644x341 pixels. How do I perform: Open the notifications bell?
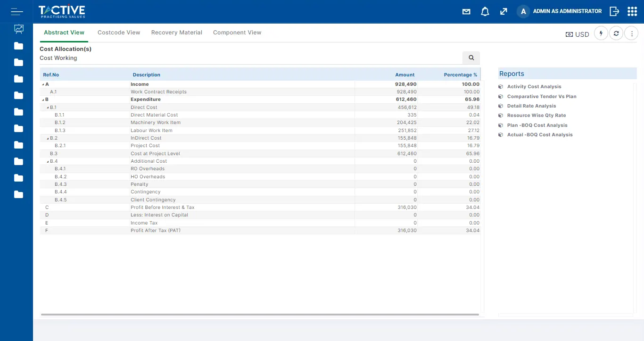point(485,11)
